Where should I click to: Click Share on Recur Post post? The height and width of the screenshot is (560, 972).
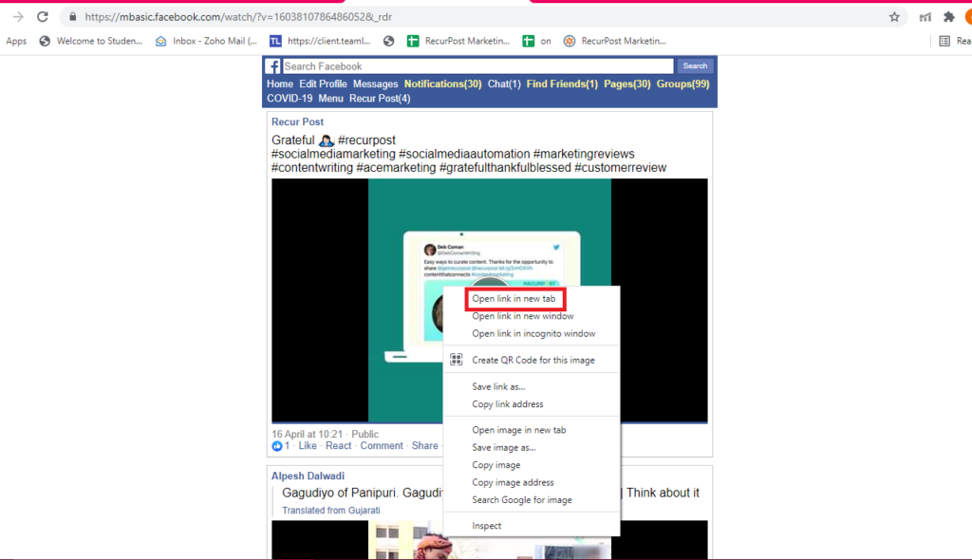pyautogui.click(x=424, y=445)
